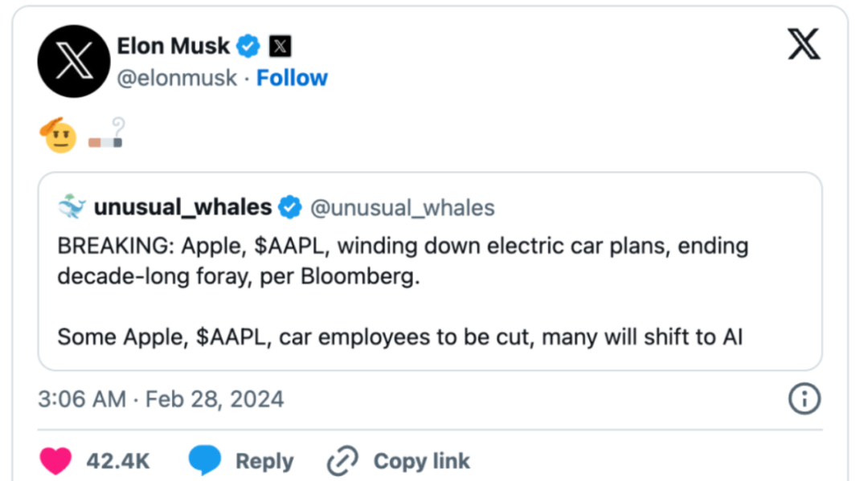The image size is (868, 481).
Task: Click the square X affiliation badge
Action: point(279,47)
